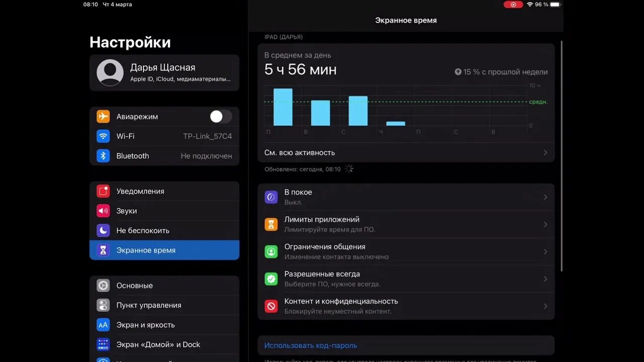Image resolution: width=644 pixels, height=362 pixels.
Task: Open Пункт управления settings section
Action: click(x=165, y=305)
